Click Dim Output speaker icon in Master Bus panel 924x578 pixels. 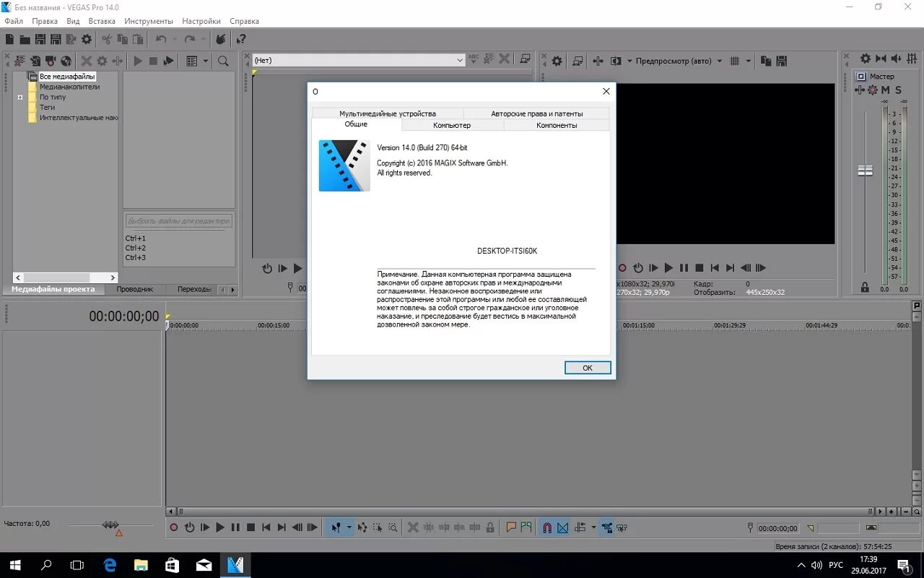click(896, 59)
